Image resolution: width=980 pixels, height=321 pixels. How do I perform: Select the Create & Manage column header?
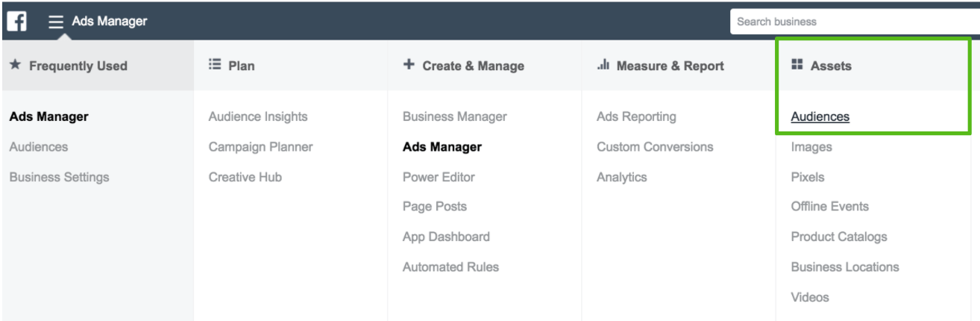pos(485,66)
